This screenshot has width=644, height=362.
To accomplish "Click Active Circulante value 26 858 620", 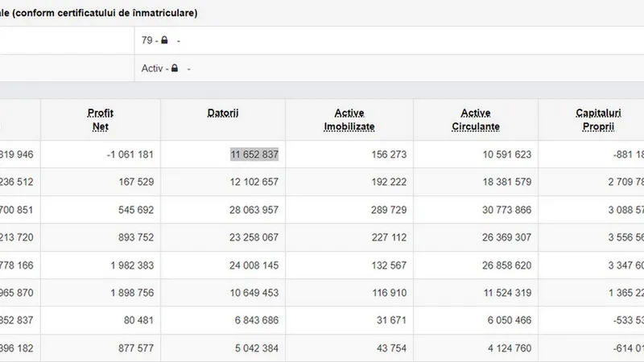I will pyautogui.click(x=507, y=265).
